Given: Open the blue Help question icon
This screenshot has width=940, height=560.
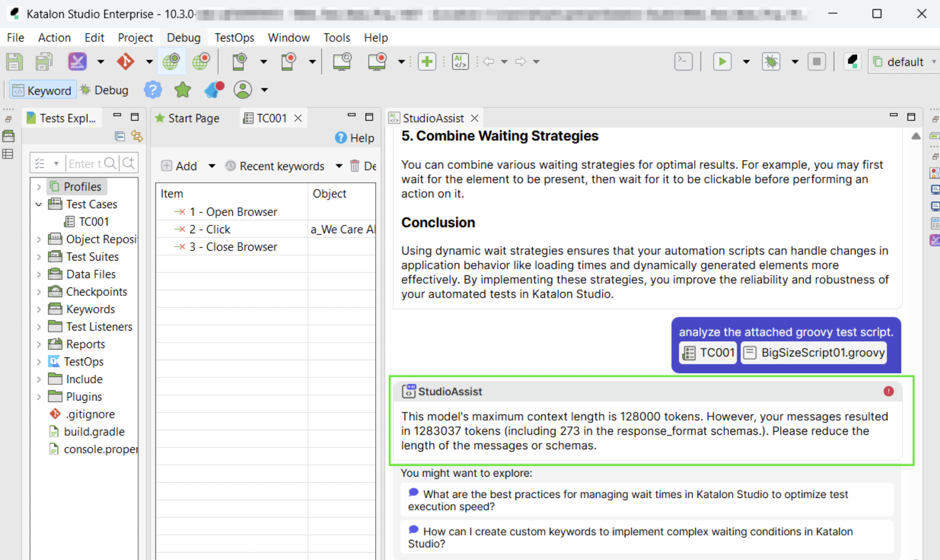Looking at the screenshot, I should (153, 90).
